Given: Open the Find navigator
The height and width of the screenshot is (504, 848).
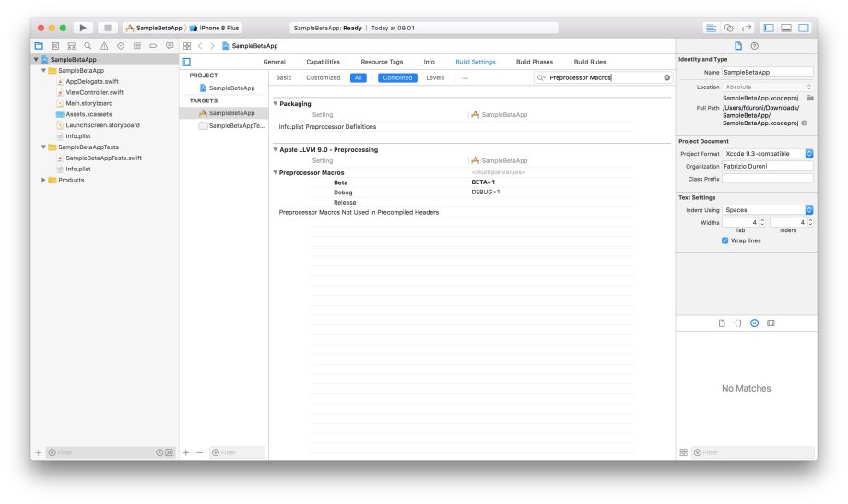Looking at the screenshot, I should [88, 46].
